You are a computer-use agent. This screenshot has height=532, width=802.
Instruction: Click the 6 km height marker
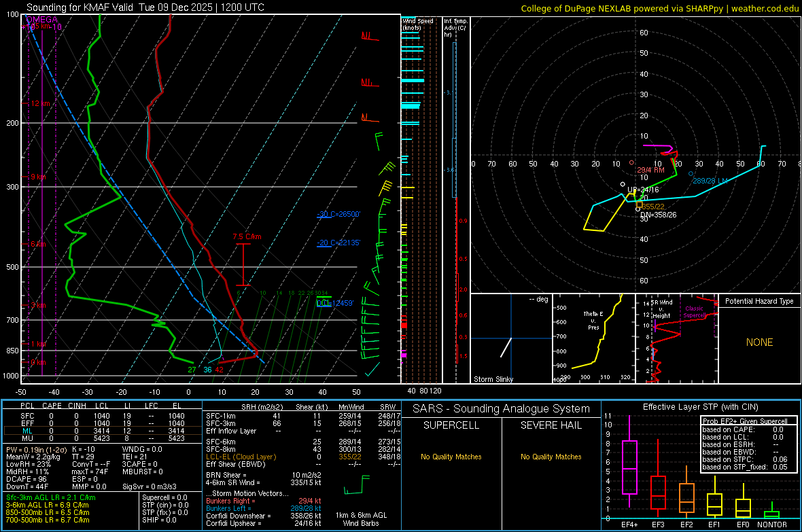[x=38, y=244]
